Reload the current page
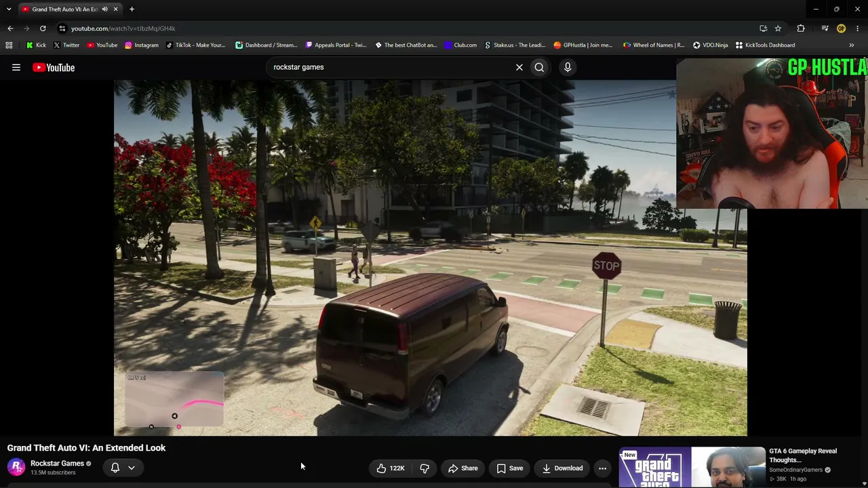This screenshot has width=868, height=488. (x=43, y=28)
